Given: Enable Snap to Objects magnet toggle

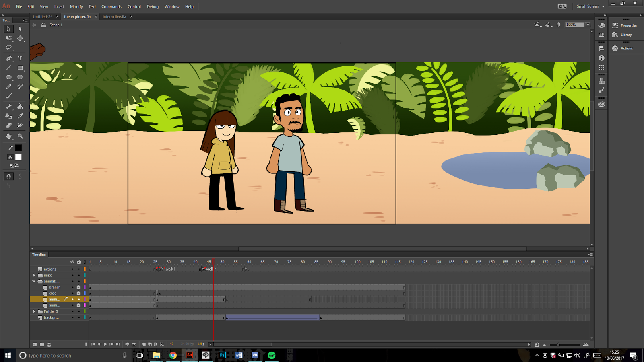Looking at the screenshot, I should (x=8, y=176).
